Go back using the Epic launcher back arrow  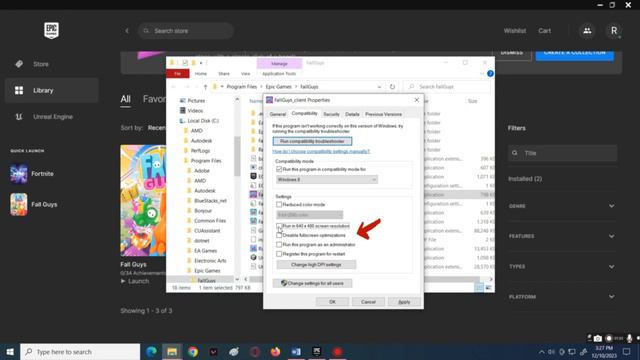tap(127, 31)
